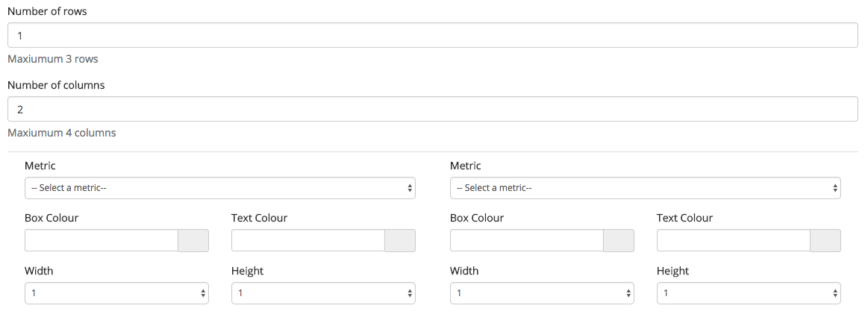Open the second column's Box Colour swatch
Image resolution: width=868 pixels, height=326 pixels.
(619, 241)
